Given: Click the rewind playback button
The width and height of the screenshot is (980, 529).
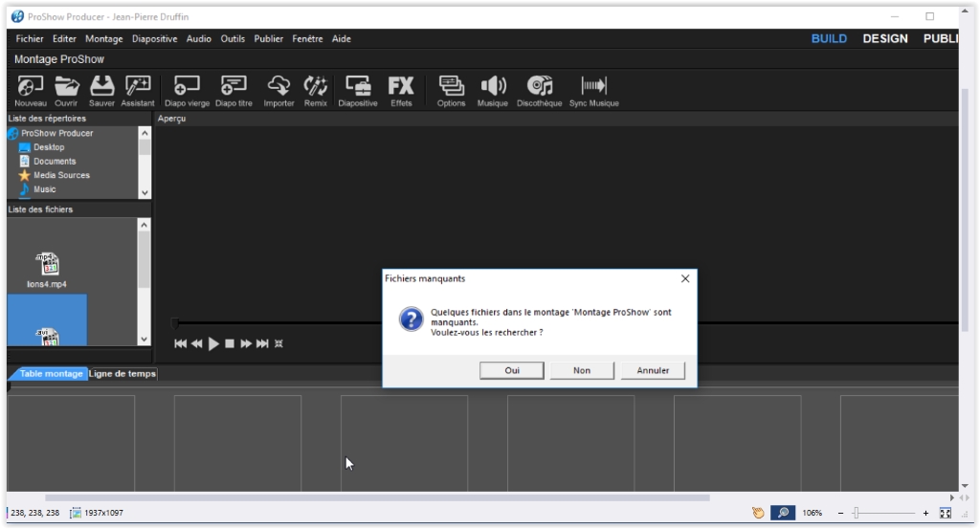Looking at the screenshot, I should tap(197, 343).
